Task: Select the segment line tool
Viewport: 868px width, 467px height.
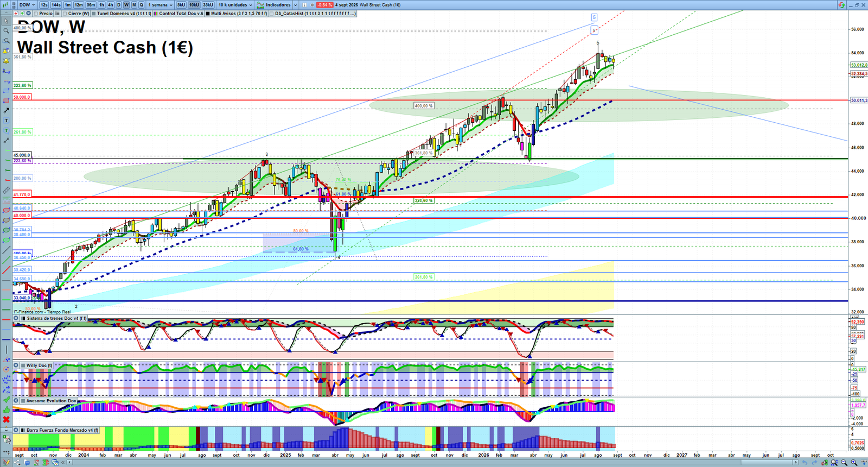Action: (x=6, y=140)
